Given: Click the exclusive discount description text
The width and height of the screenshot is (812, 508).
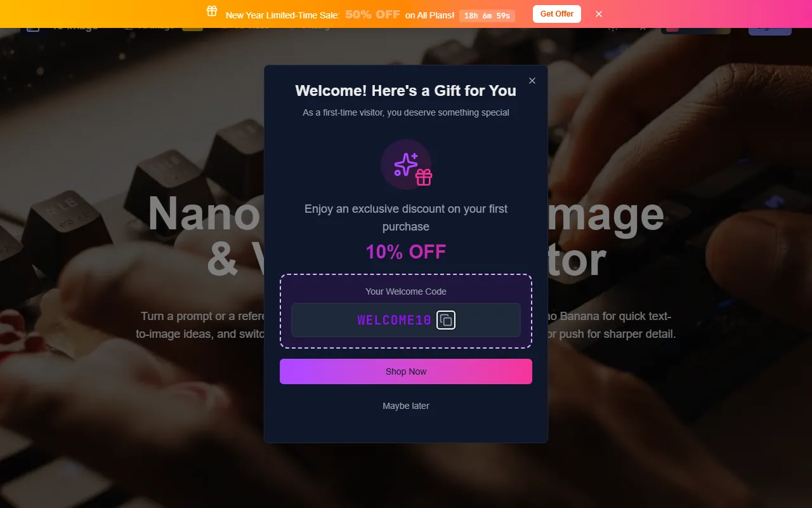Looking at the screenshot, I should (x=406, y=218).
